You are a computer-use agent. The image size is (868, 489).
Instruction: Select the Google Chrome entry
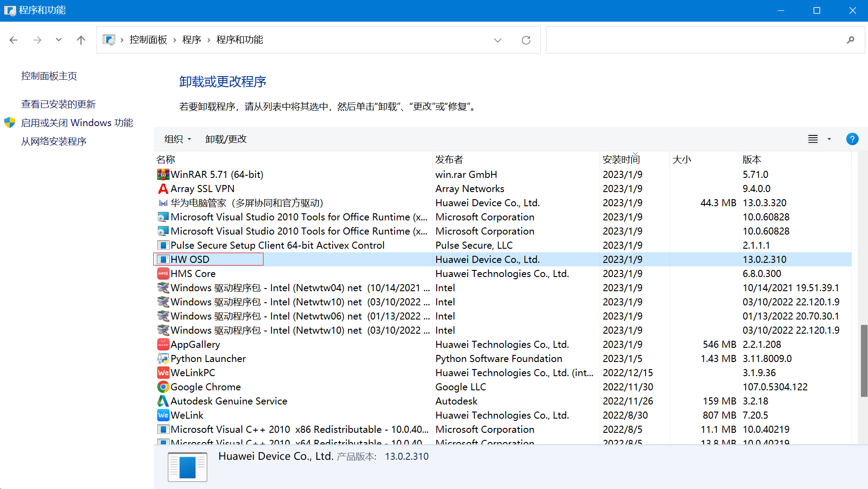pyautogui.click(x=503, y=387)
